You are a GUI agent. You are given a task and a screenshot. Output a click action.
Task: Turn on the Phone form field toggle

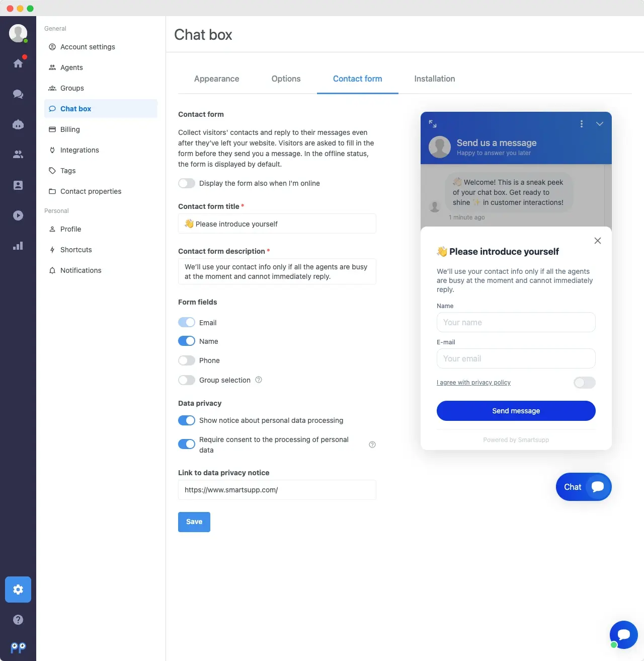(x=187, y=360)
